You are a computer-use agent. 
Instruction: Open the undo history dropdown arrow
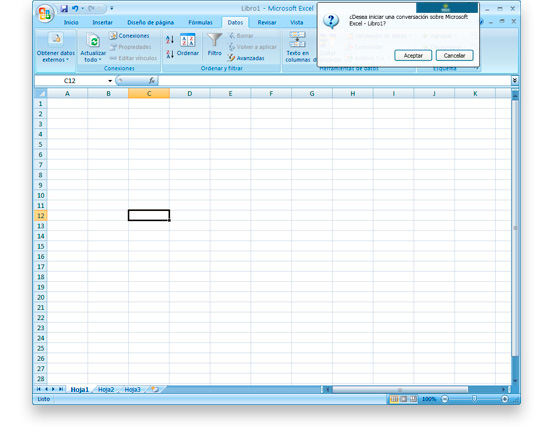[83, 9]
